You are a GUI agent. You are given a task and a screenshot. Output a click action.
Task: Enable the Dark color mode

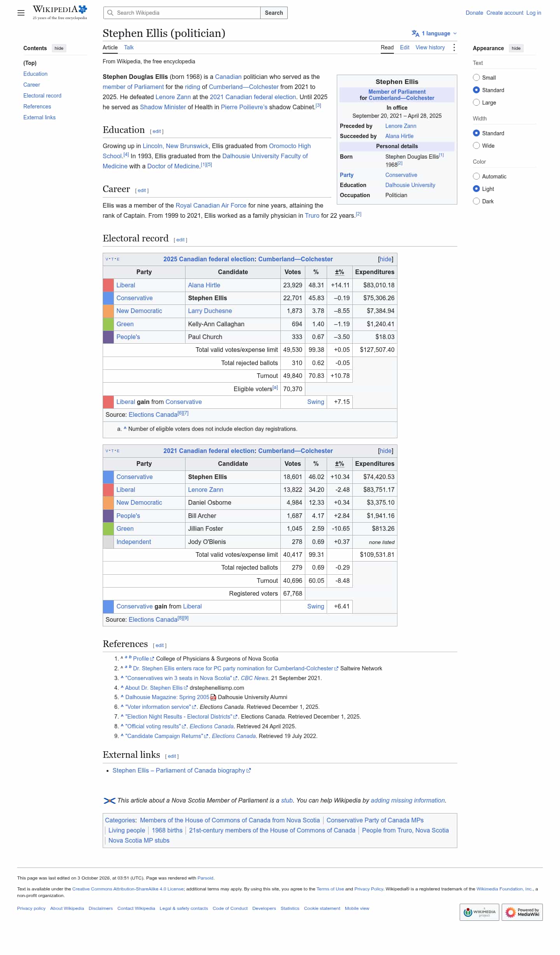click(476, 201)
